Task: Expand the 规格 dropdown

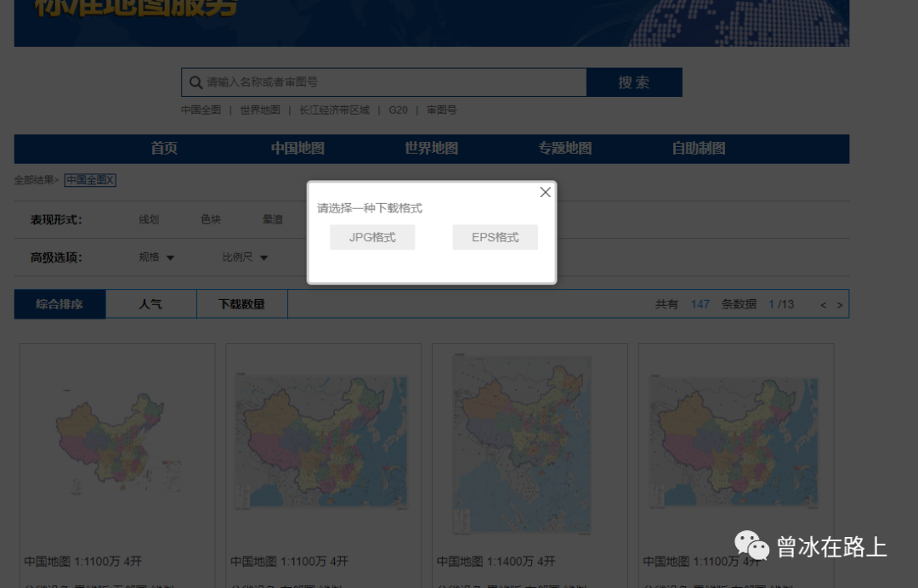Action: pos(156,257)
